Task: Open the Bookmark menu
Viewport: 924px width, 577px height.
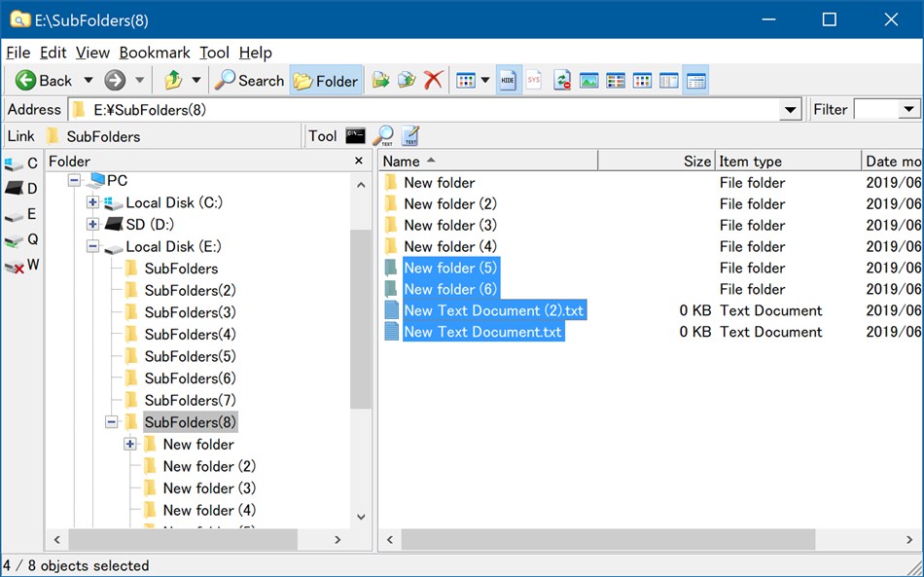Action: pyautogui.click(x=155, y=53)
